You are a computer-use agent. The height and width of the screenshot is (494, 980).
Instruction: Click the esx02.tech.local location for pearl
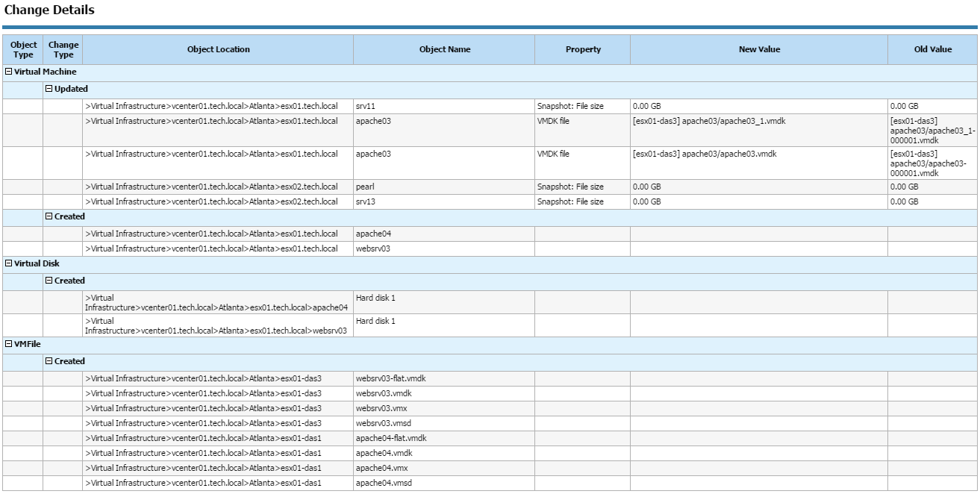[218, 187]
